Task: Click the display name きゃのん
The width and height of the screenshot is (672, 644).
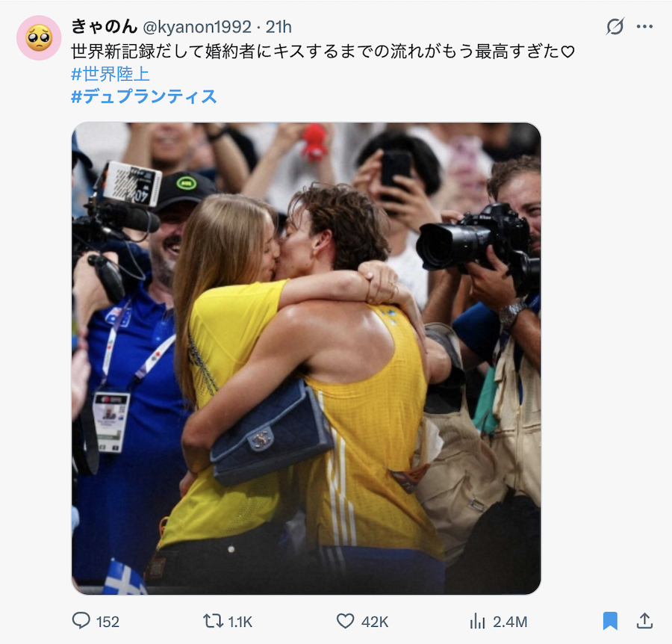Action: click(x=104, y=27)
